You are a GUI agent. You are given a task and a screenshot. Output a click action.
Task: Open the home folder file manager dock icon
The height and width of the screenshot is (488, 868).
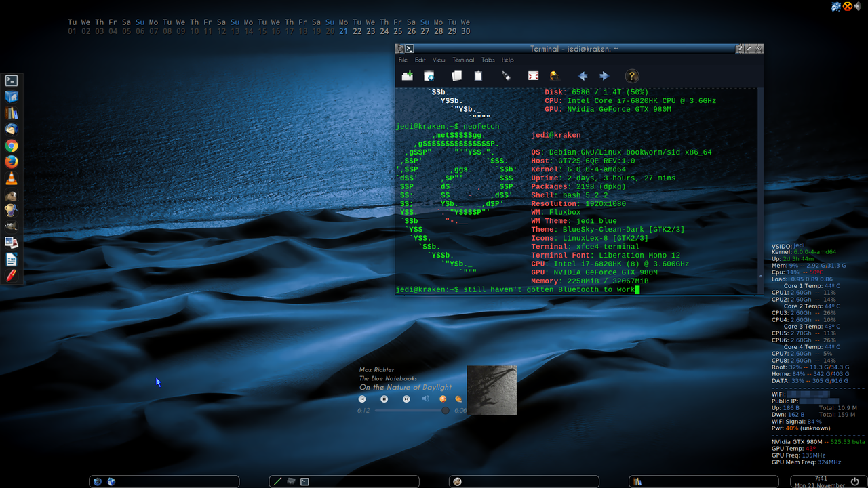click(x=11, y=96)
